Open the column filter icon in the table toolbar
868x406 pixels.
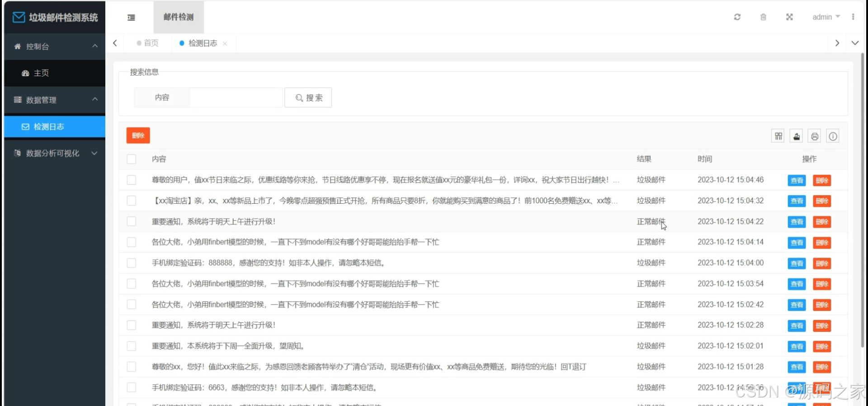tap(778, 136)
